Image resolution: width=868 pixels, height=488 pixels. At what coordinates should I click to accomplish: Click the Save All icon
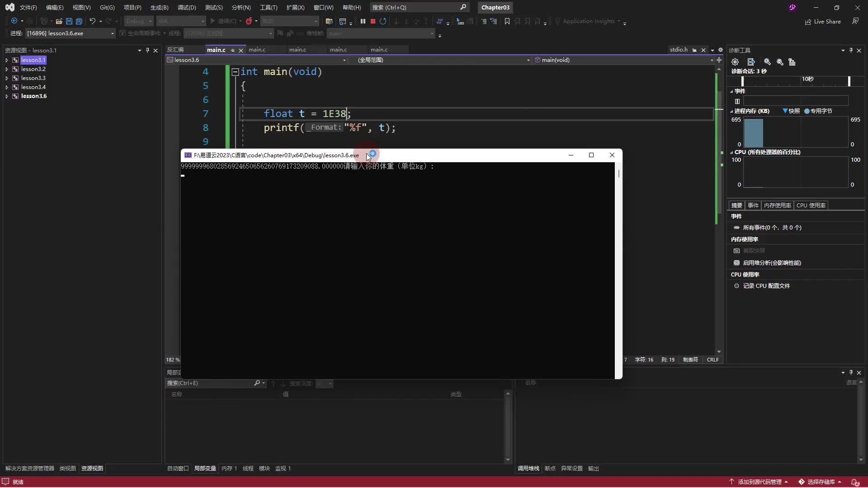point(79,21)
